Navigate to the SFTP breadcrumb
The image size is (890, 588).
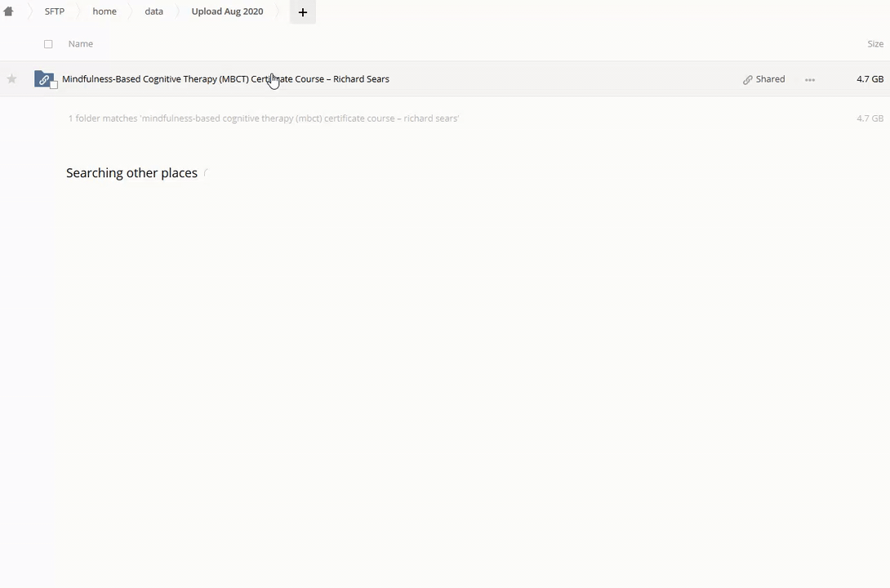click(54, 11)
